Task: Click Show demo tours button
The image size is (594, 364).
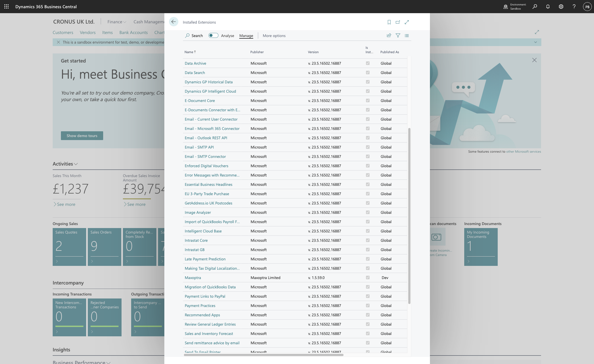Action: pos(82,136)
